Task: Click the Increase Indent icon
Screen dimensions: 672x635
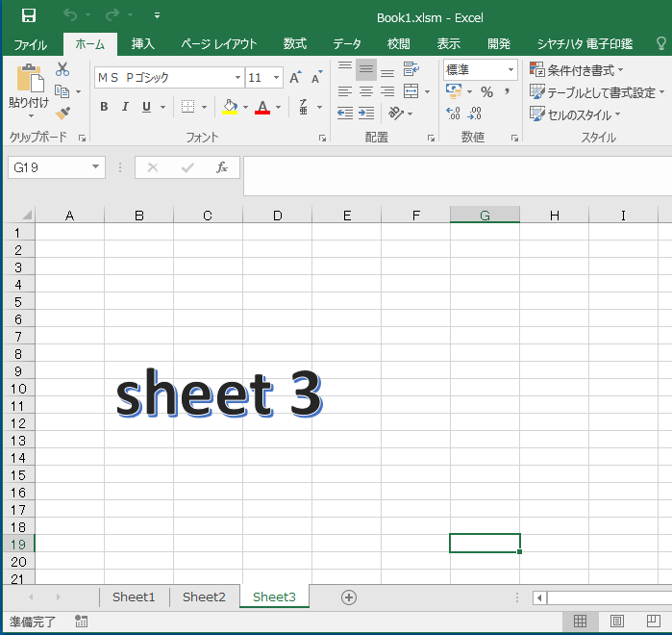Action: point(366,114)
